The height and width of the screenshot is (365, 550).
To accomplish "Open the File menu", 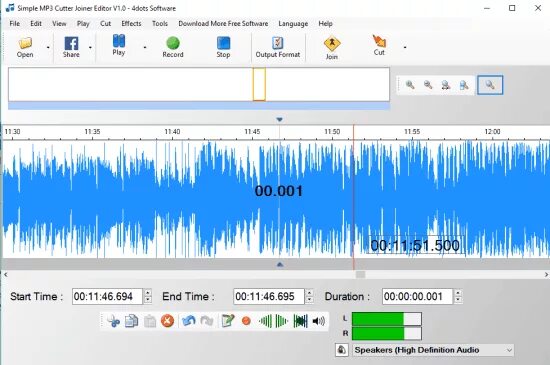I will click(15, 23).
